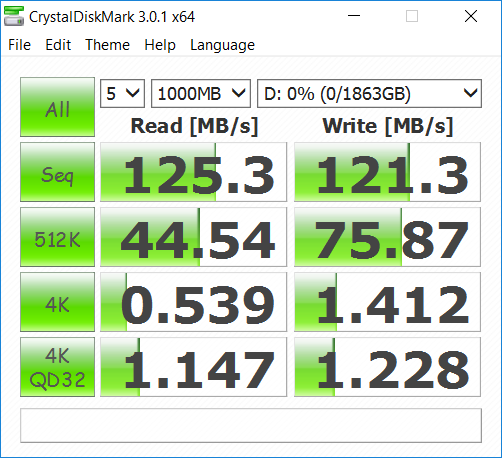Click the 4K QD32 read result 1.147
This screenshot has height=458, width=502.
click(193, 367)
